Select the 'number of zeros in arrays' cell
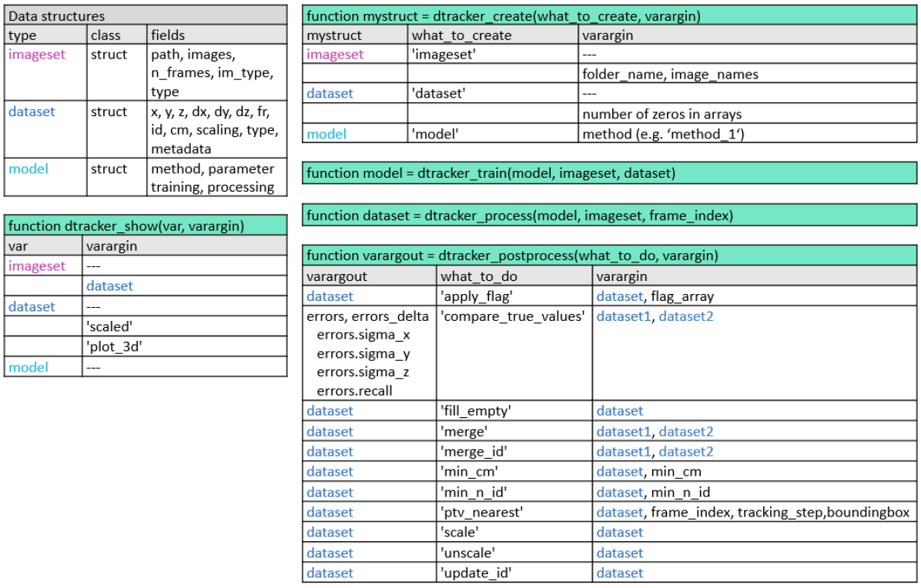 [747, 114]
